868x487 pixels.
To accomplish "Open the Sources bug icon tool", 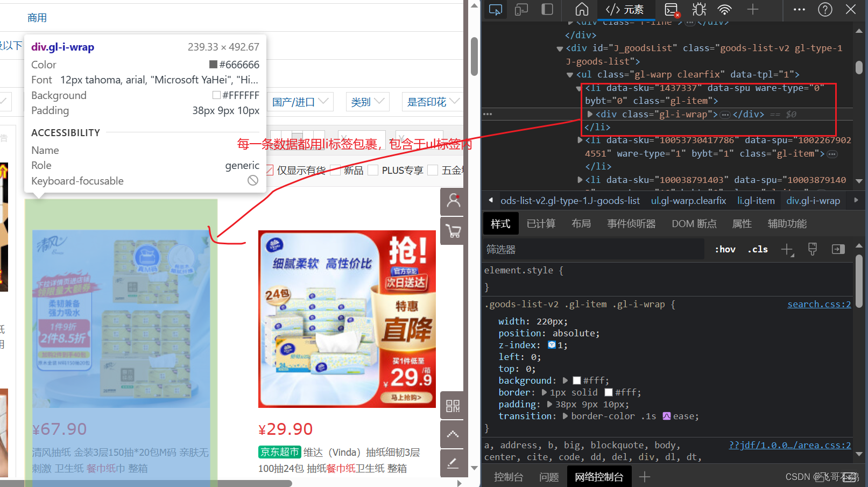I will coord(699,10).
